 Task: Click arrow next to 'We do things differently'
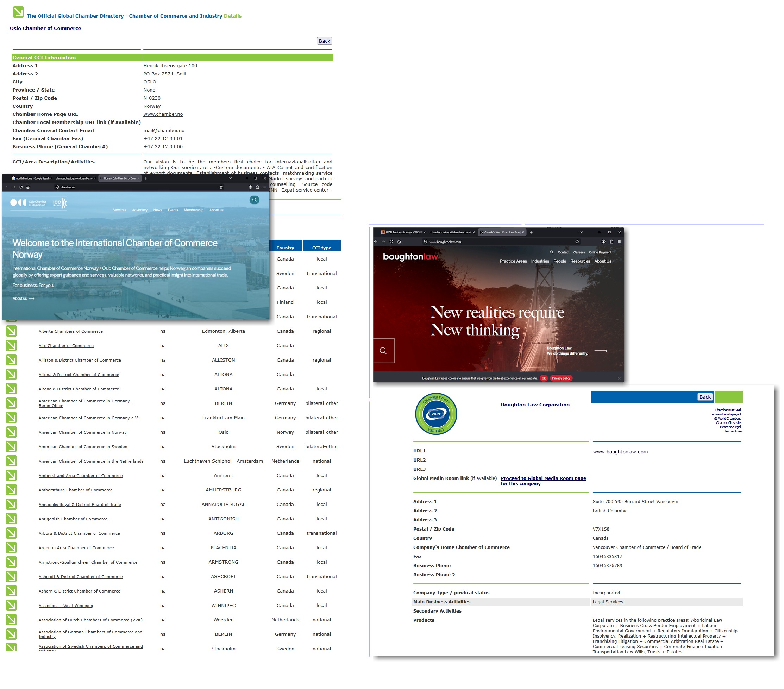point(601,351)
